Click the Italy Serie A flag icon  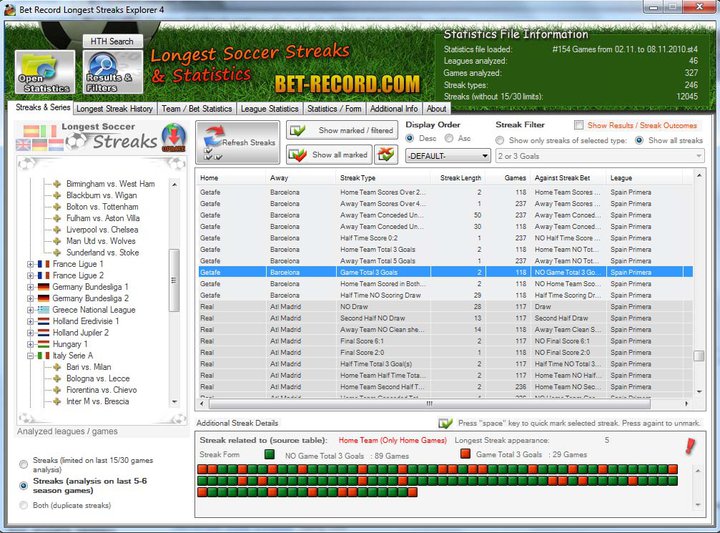pos(44,356)
